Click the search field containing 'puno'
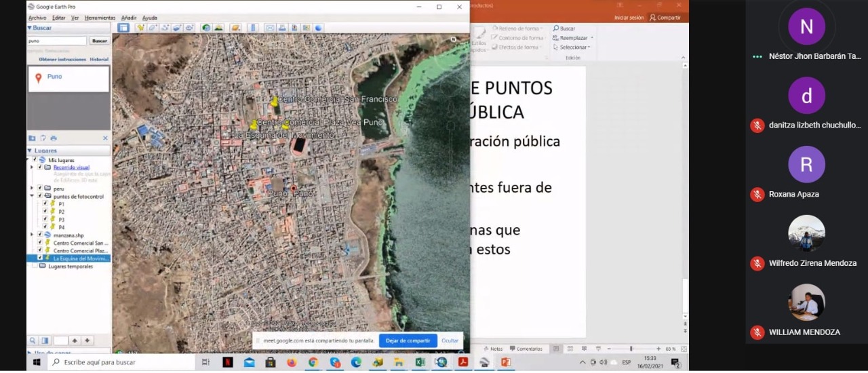The image size is (868, 373). (57, 41)
